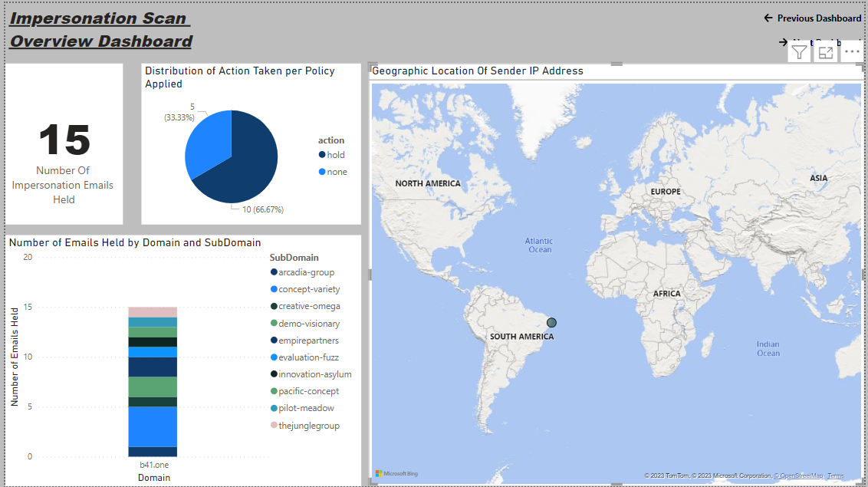This screenshot has height=487, width=868.
Task: Select arcadia-group in SubDomain legend
Action: (306, 272)
